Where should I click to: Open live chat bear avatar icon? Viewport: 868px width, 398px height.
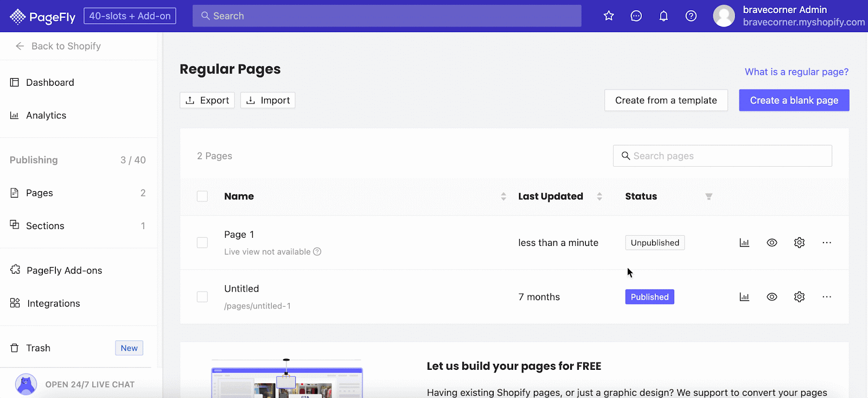(26, 384)
